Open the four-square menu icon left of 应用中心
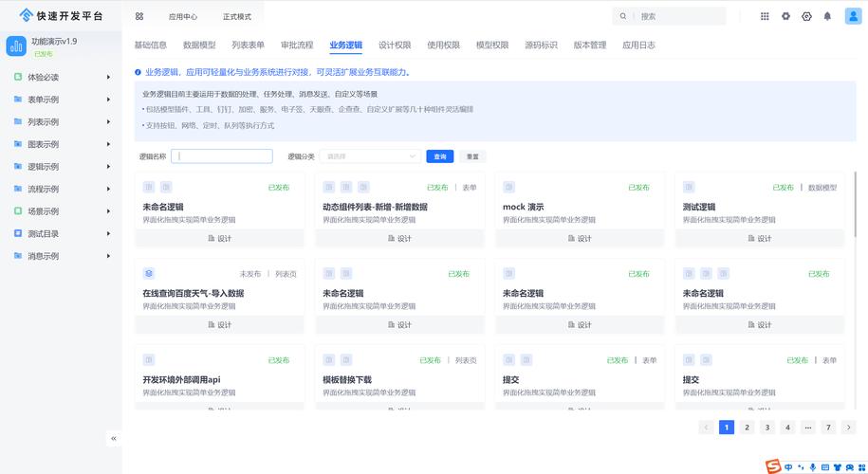 point(139,17)
